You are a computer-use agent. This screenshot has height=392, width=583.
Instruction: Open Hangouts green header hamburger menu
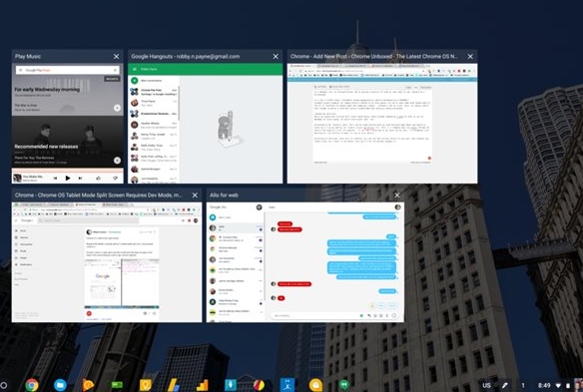coord(135,69)
